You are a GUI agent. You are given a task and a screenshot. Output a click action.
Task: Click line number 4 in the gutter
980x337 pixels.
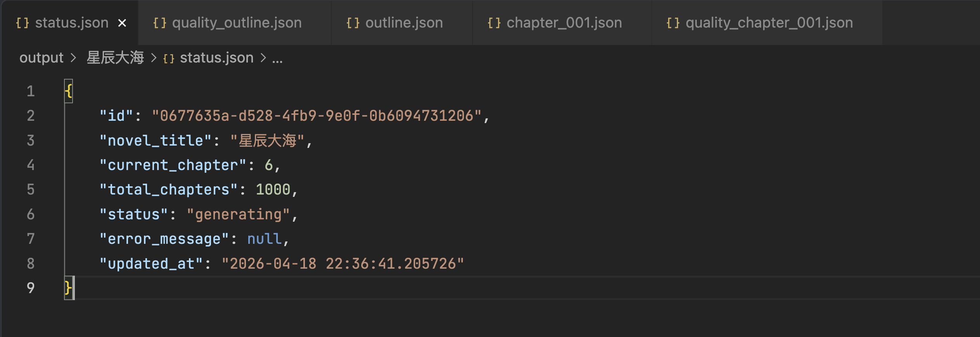point(31,165)
